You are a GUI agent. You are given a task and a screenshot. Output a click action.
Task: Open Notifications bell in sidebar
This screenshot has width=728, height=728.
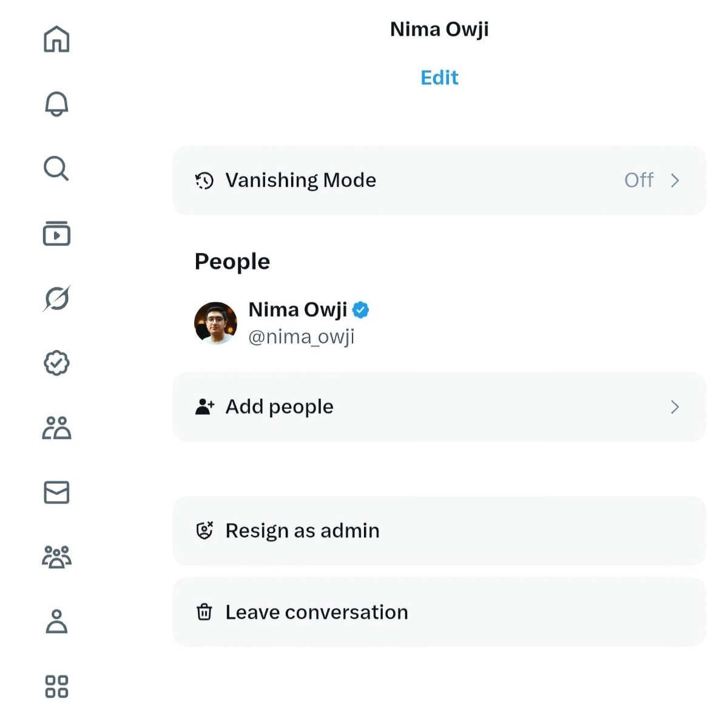(x=56, y=104)
